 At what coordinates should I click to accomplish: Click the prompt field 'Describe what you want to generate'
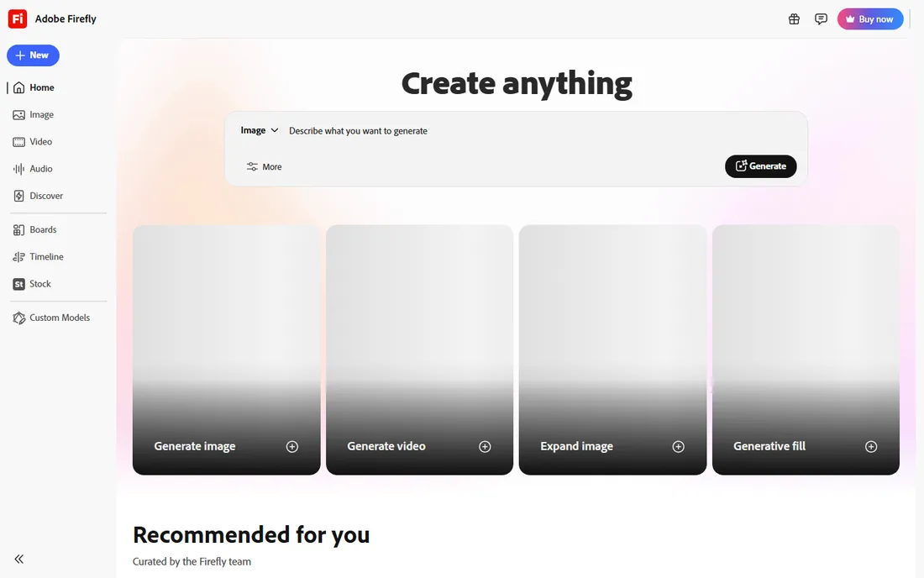point(358,131)
